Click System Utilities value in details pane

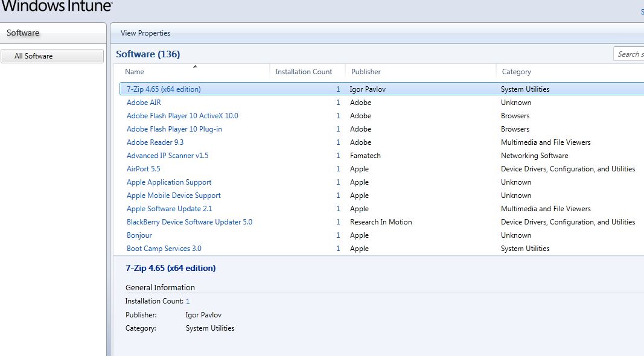(x=210, y=328)
